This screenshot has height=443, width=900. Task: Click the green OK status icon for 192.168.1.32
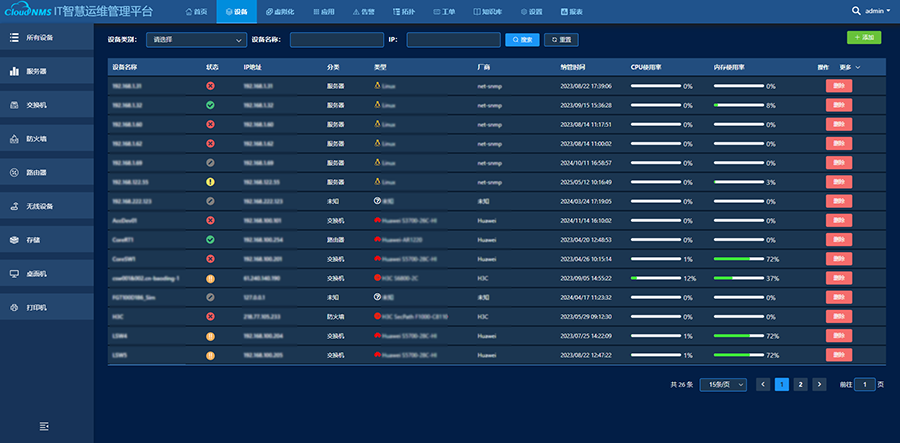click(x=210, y=106)
